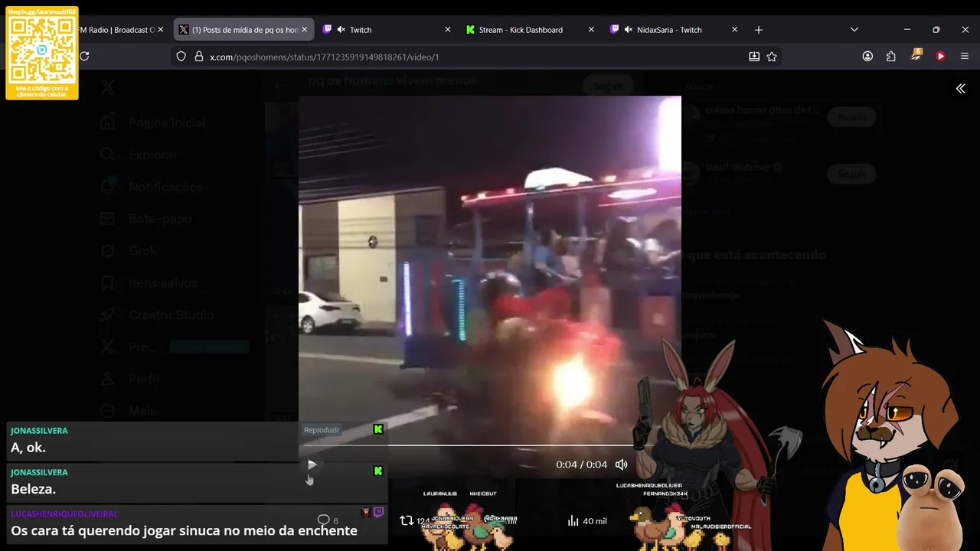Close the Stream - Kick Dashboard tab
This screenshot has width=980, height=551.
(591, 30)
